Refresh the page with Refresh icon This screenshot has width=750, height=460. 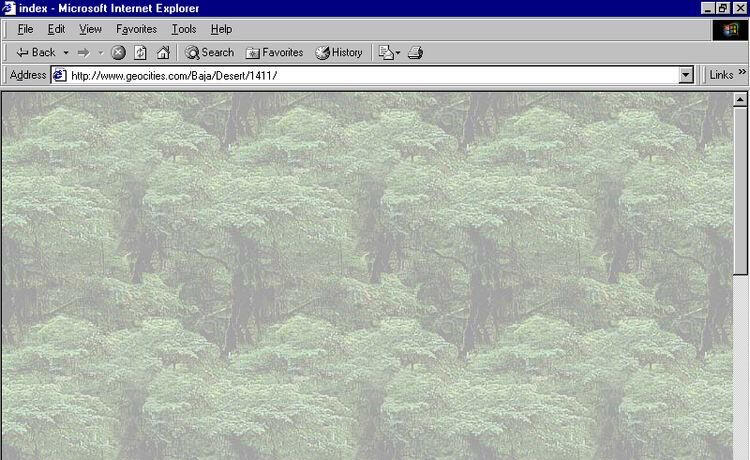coord(140,53)
